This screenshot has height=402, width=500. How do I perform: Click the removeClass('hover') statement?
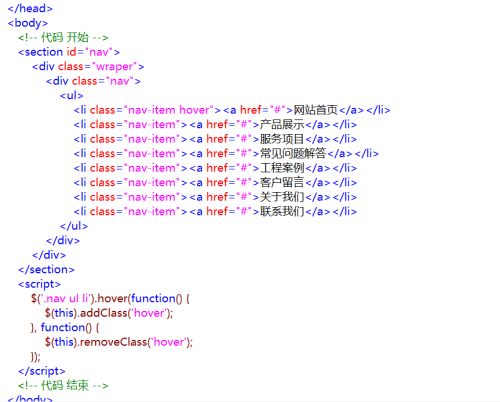(x=119, y=342)
